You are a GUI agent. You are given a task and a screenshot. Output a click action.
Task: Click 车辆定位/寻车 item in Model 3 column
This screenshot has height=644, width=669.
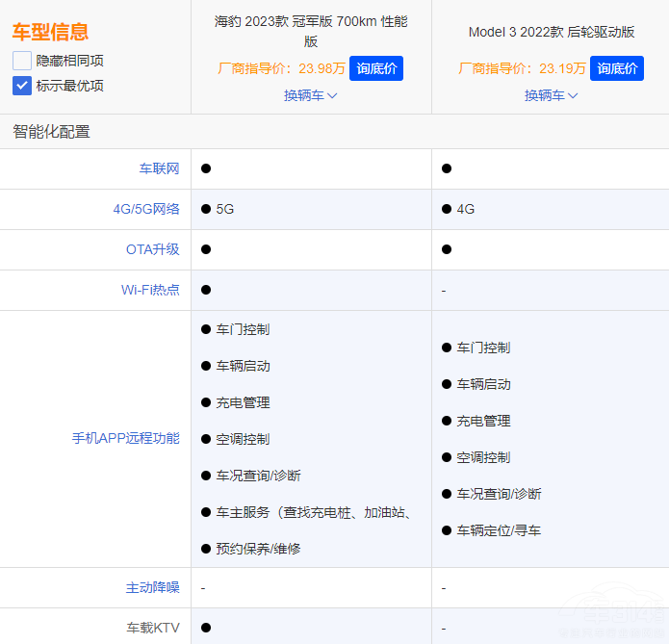(499, 530)
